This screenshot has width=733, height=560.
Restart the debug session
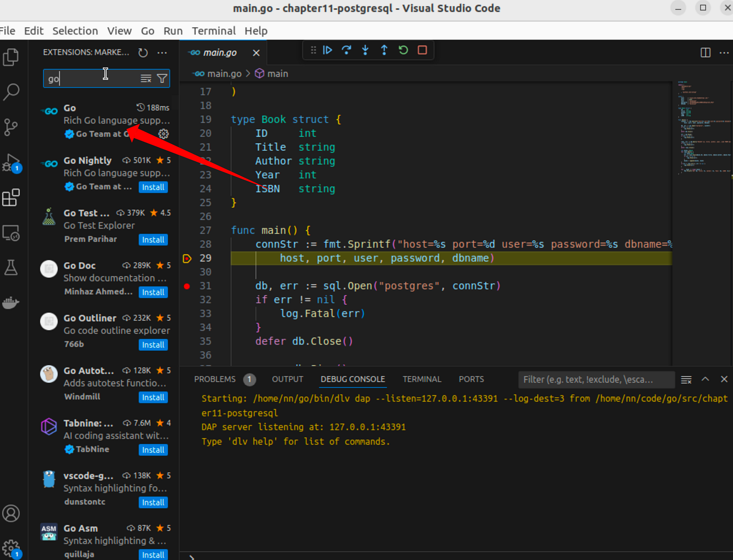pos(403,50)
